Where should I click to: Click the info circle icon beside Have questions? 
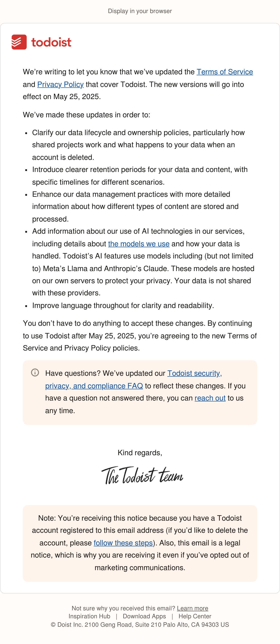(x=35, y=372)
